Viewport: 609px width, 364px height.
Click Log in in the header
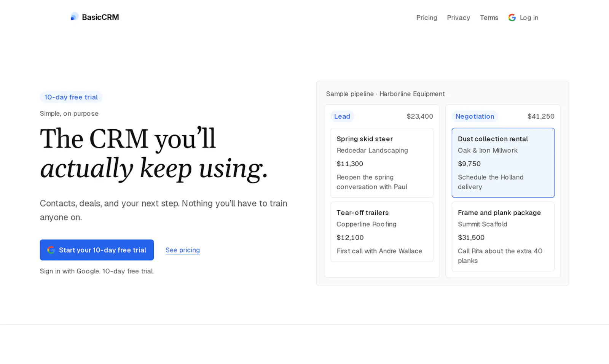coord(523,17)
